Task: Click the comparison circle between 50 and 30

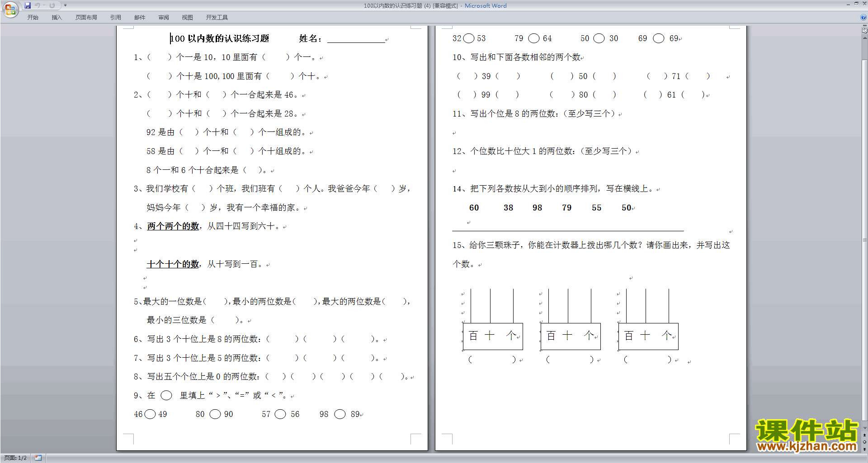Action: (599, 38)
